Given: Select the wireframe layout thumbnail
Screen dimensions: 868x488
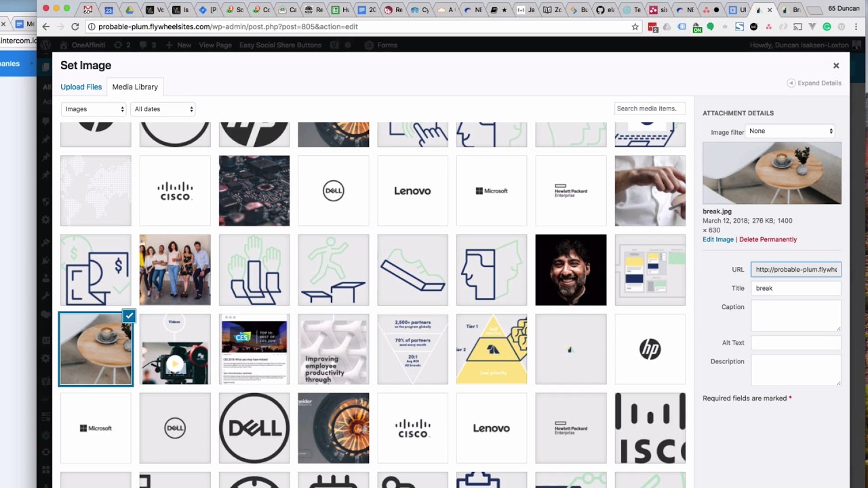Looking at the screenshot, I should pyautogui.click(x=650, y=270).
